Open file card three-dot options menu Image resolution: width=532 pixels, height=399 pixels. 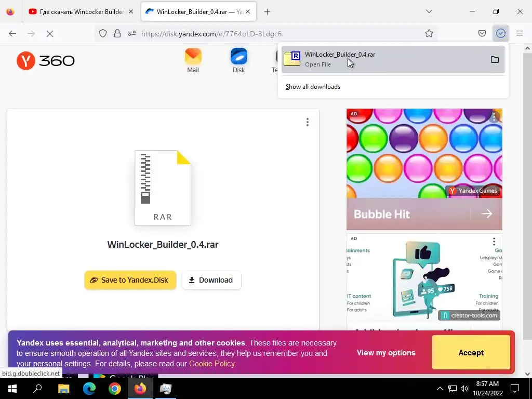click(x=308, y=122)
